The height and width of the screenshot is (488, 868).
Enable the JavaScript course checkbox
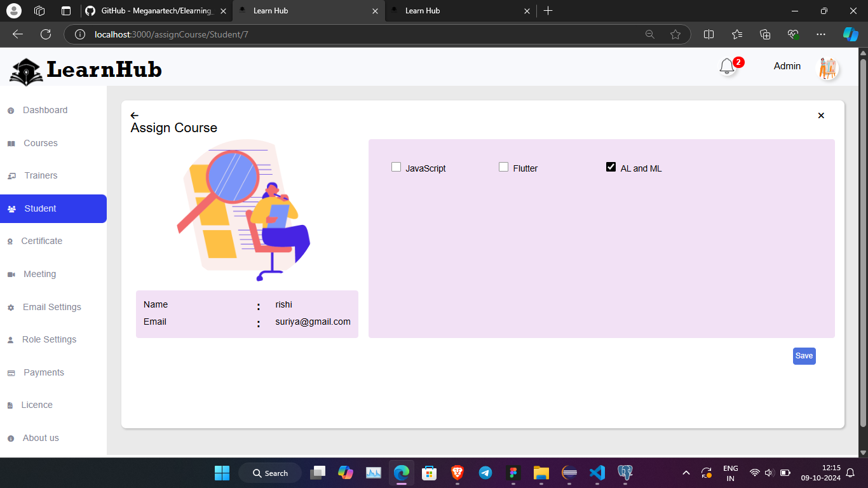pyautogui.click(x=396, y=166)
